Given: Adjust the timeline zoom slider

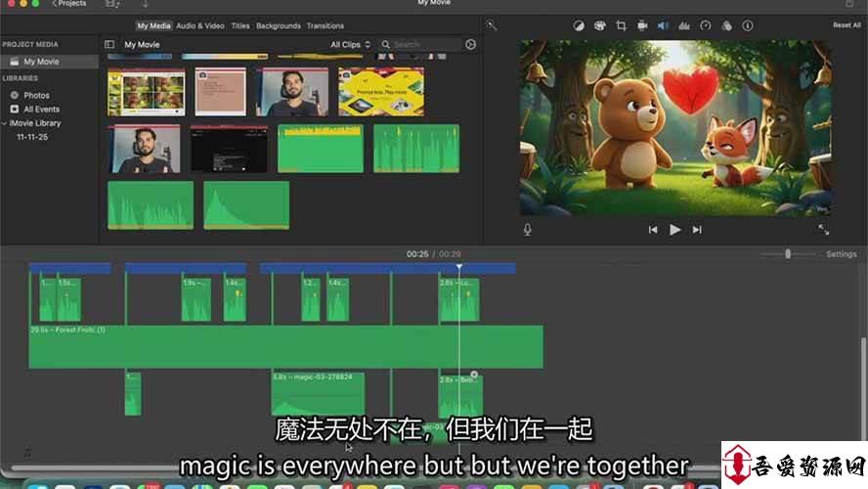Looking at the screenshot, I should point(788,254).
